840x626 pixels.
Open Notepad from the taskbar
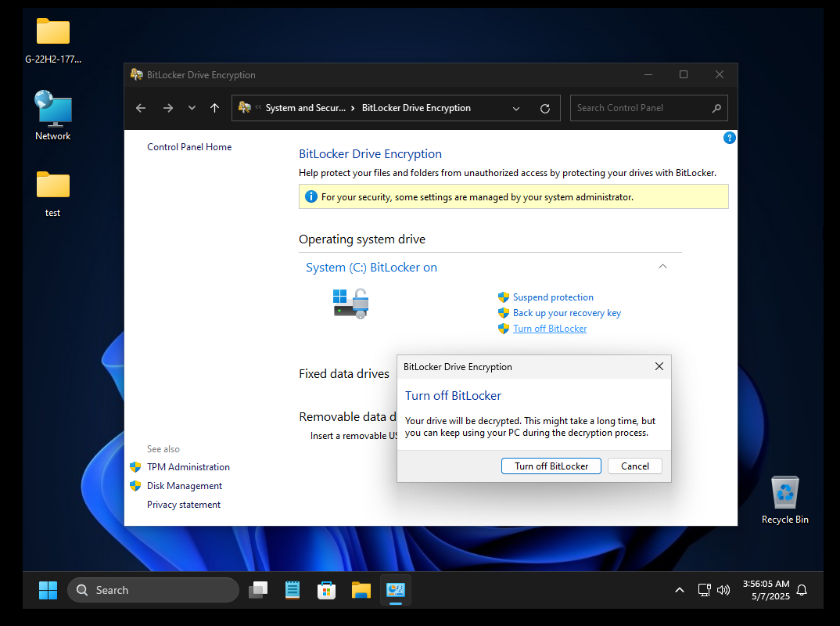coord(293,590)
